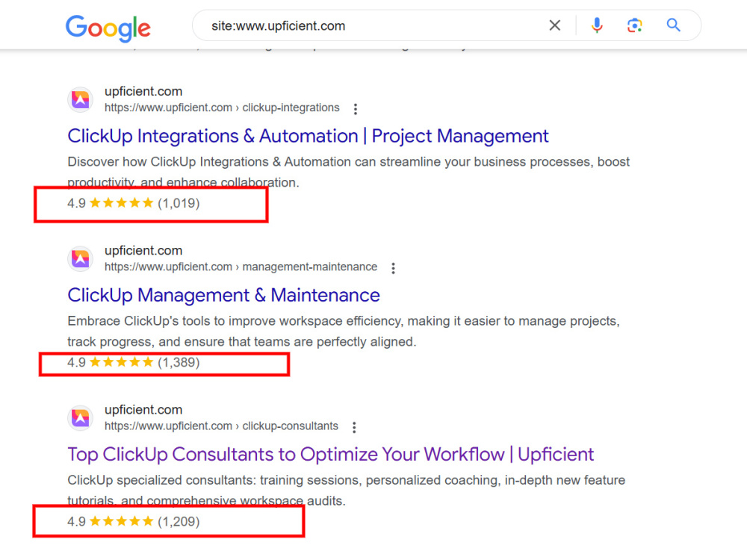Click the Google logo
This screenshot has width=747, height=560.
coord(108,28)
